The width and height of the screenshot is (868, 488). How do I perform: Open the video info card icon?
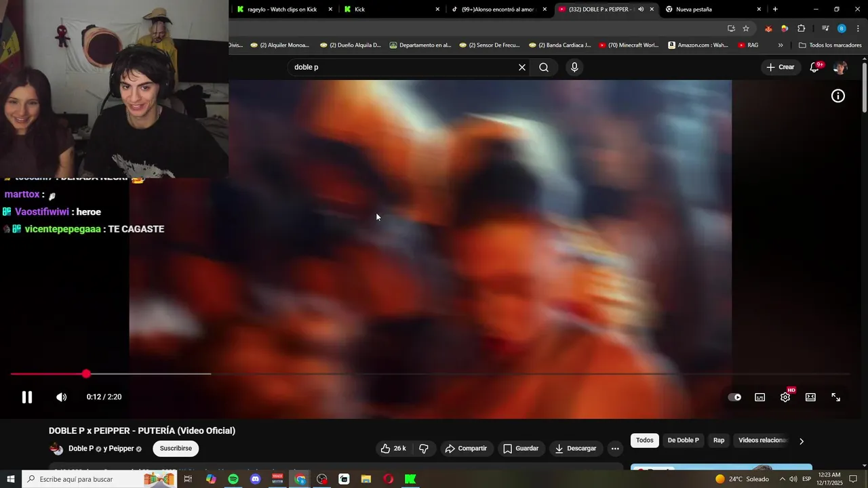pyautogui.click(x=838, y=96)
